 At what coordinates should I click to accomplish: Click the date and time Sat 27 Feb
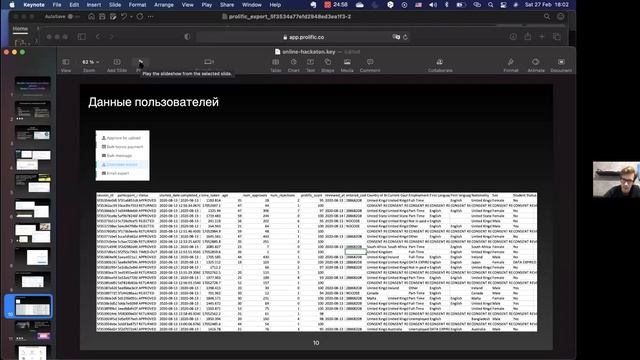[547, 5]
